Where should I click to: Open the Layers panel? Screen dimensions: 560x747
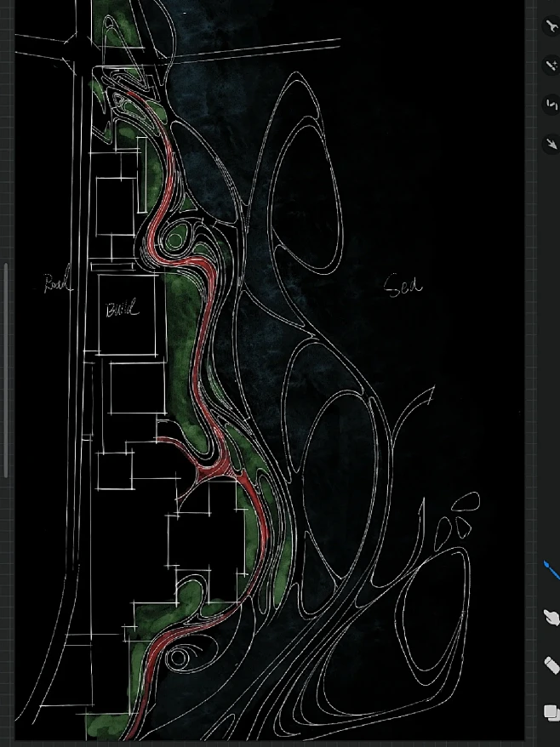[551, 710]
